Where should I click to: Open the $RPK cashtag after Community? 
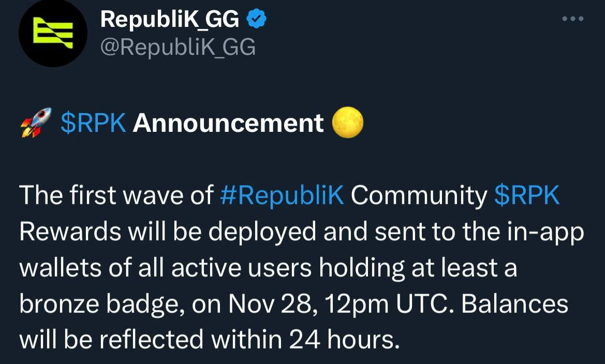click(527, 195)
